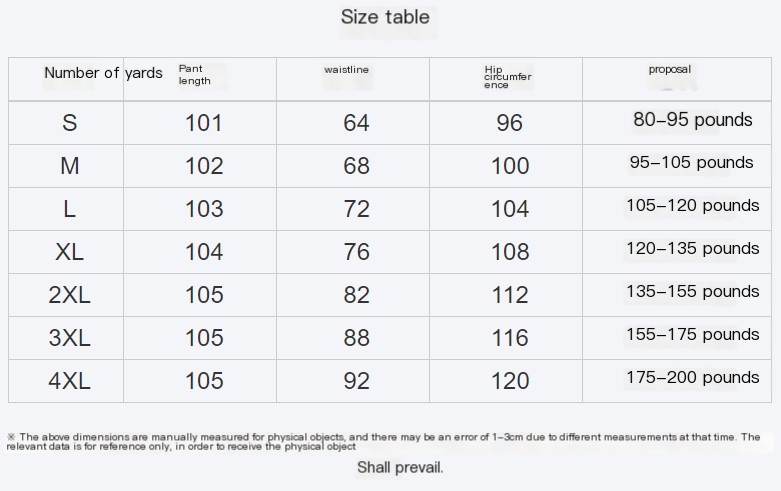
Task: Click the "Pant length" column header
Action: (x=195, y=75)
